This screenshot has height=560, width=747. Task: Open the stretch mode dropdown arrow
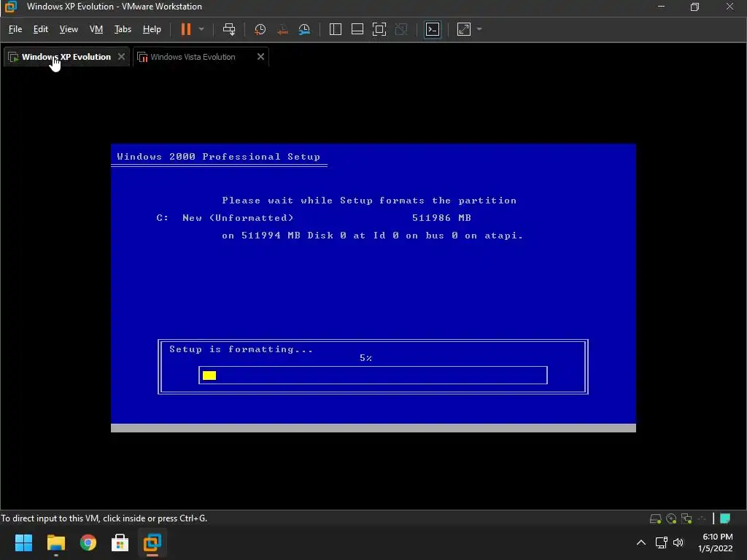click(479, 29)
